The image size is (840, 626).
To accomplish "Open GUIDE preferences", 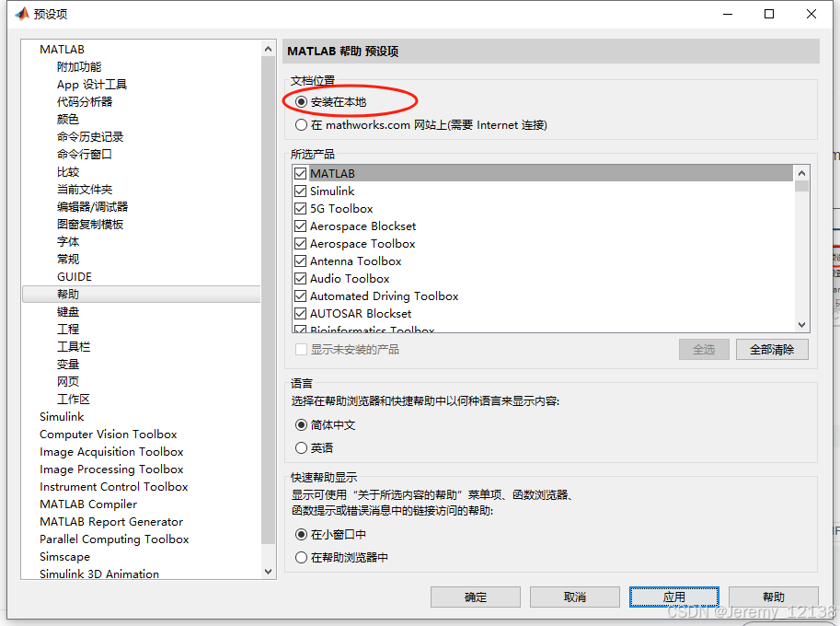I will click(x=75, y=277).
